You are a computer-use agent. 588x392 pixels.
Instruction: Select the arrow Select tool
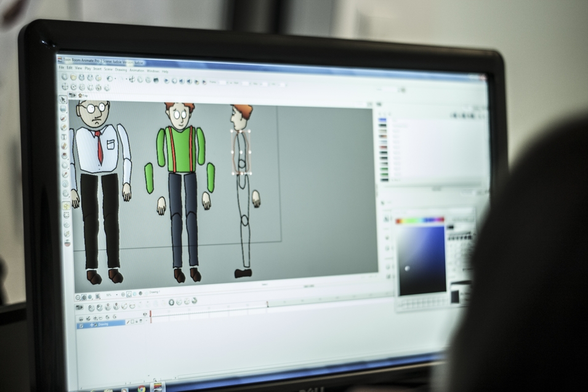pos(63,99)
